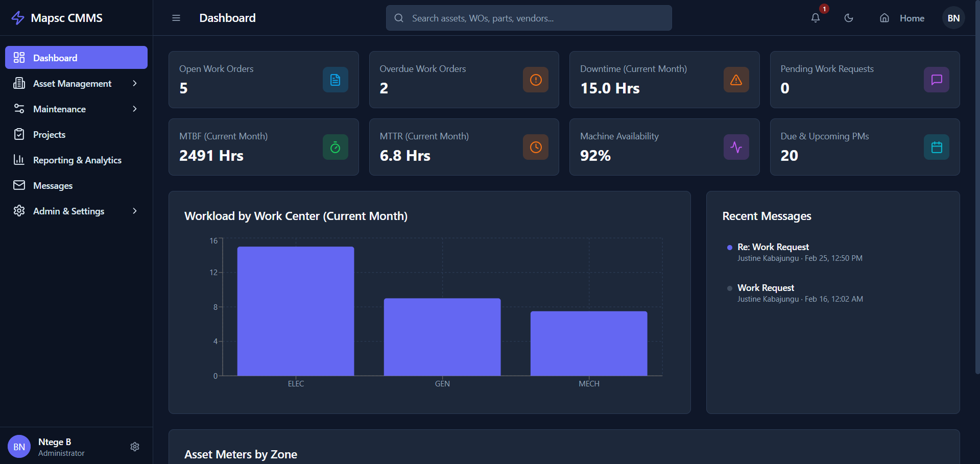
Task: Click the notification badge showing 1
Action: pos(824,9)
